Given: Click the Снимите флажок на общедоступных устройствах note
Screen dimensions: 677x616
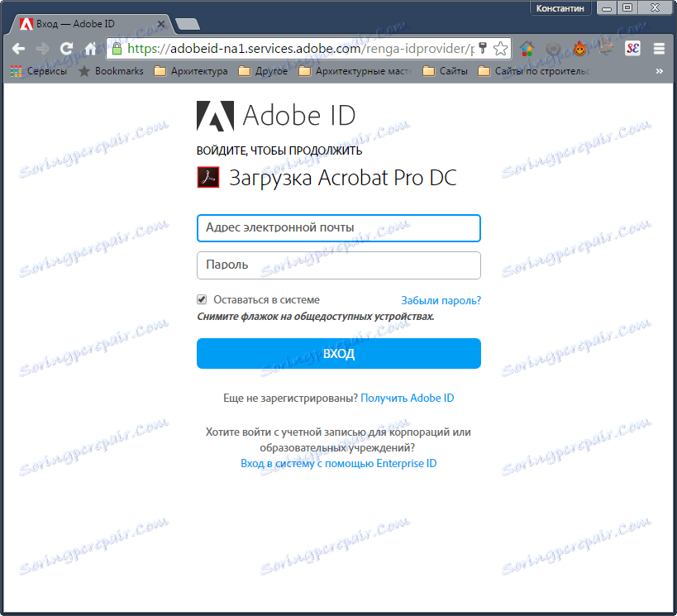Looking at the screenshot, I should (316, 316).
